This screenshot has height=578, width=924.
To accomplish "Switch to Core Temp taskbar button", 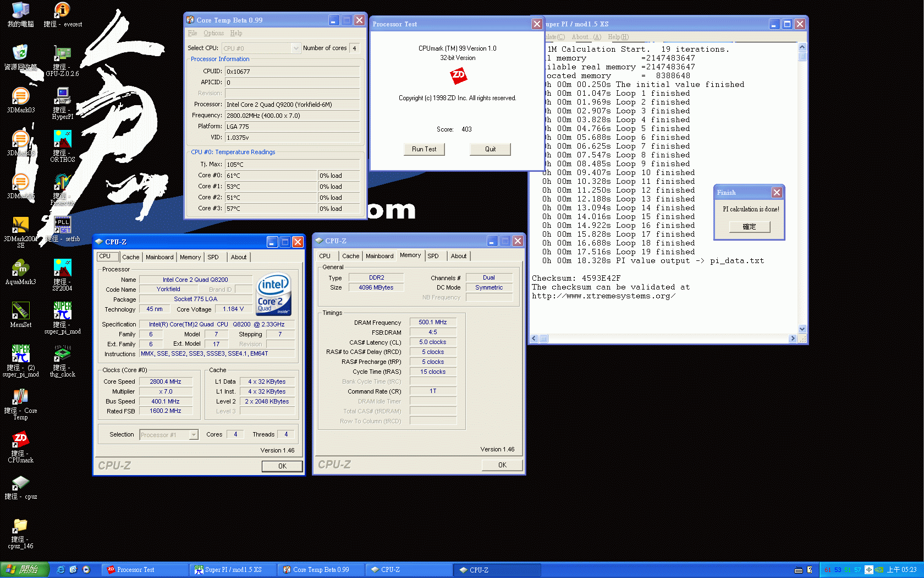I will pyautogui.click(x=320, y=570).
